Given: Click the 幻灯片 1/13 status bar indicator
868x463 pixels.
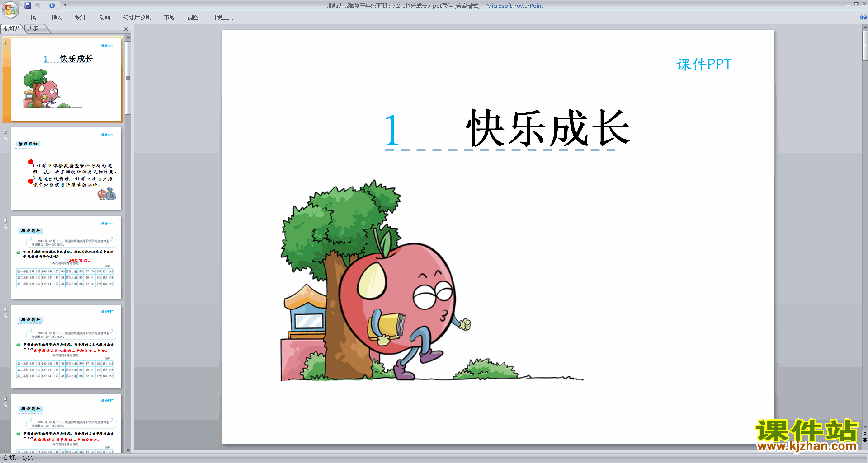Looking at the screenshot, I should point(19,458).
